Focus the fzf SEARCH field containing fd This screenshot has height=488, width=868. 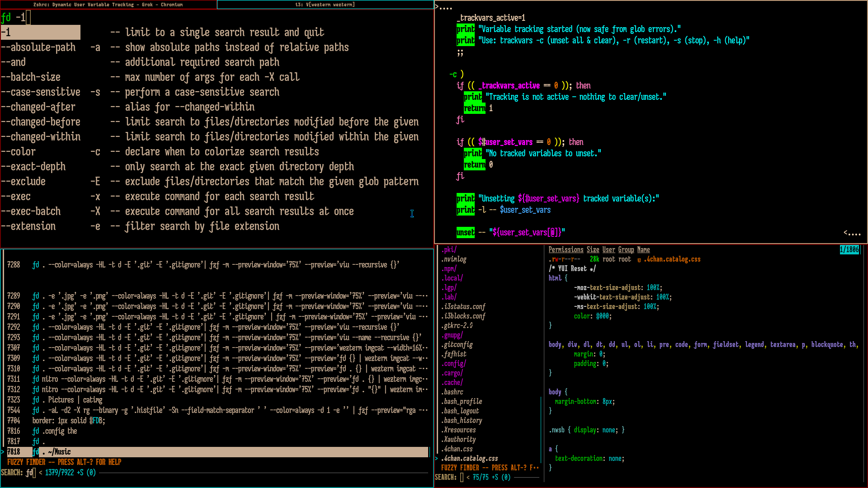[x=31, y=473]
